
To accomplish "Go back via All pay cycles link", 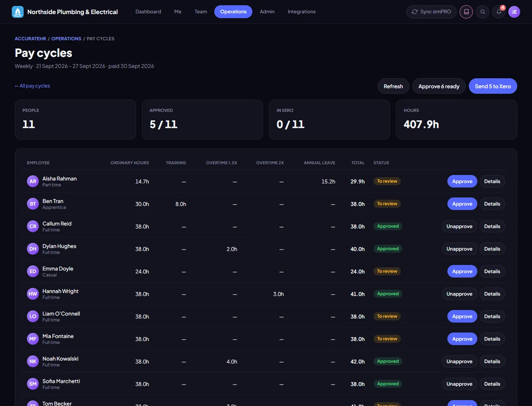I will click(x=32, y=86).
